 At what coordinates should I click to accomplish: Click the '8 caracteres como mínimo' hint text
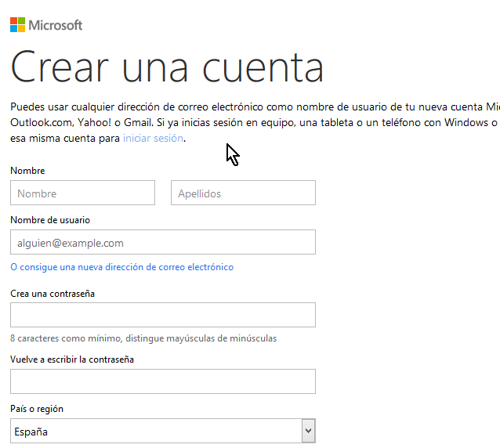coord(143,338)
